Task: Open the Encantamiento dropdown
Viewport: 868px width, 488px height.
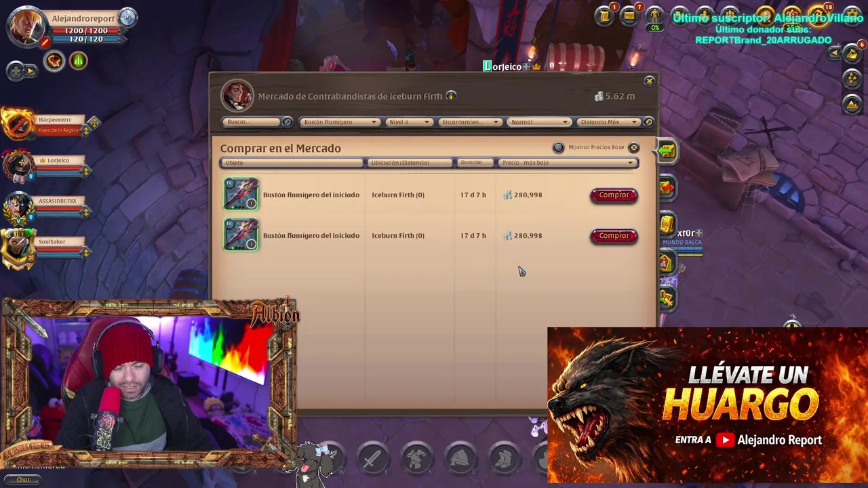Action: [469, 122]
